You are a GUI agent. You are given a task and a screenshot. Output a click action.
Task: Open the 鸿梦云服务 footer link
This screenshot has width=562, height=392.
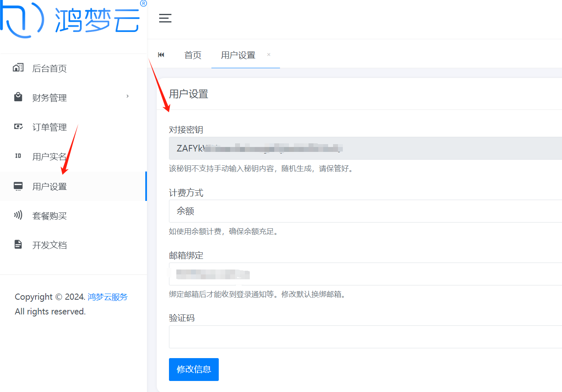click(x=108, y=297)
